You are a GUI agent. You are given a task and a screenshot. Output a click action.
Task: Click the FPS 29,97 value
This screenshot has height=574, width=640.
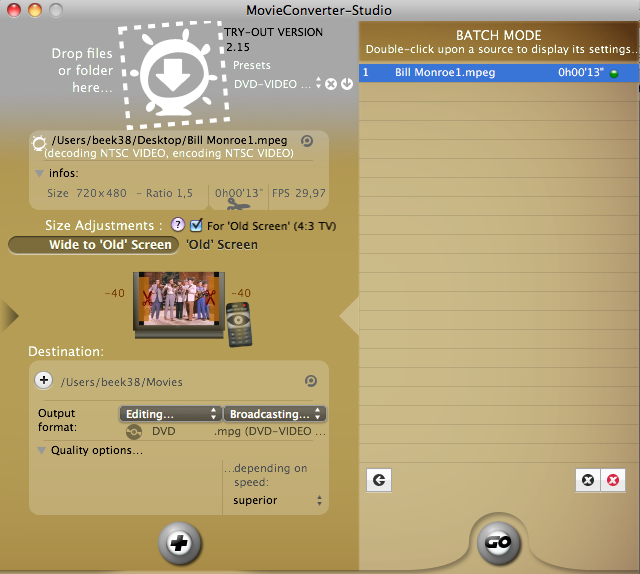click(x=299, y=193)
